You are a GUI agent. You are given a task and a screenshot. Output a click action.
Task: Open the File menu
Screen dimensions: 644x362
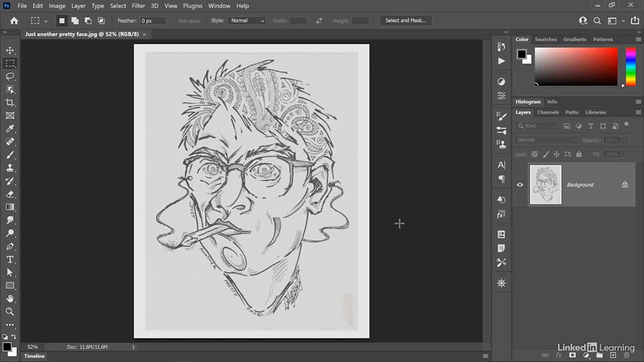pyautogui.click(x=22, y=6)
